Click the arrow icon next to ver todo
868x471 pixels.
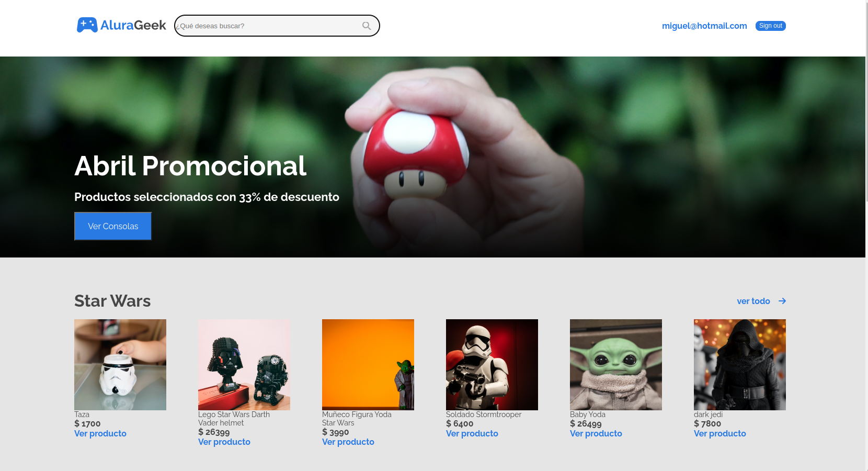[782, 301]
